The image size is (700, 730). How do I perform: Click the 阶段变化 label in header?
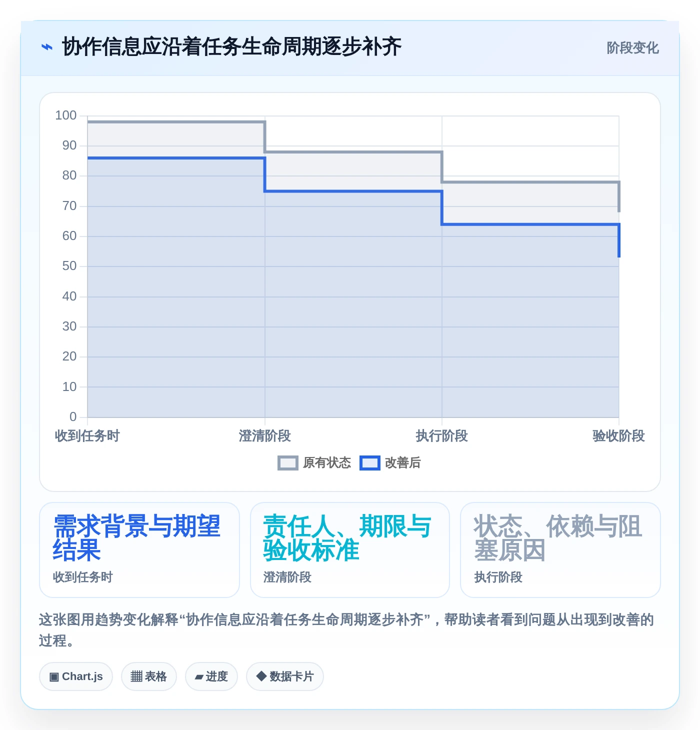[x=632, y=48]
